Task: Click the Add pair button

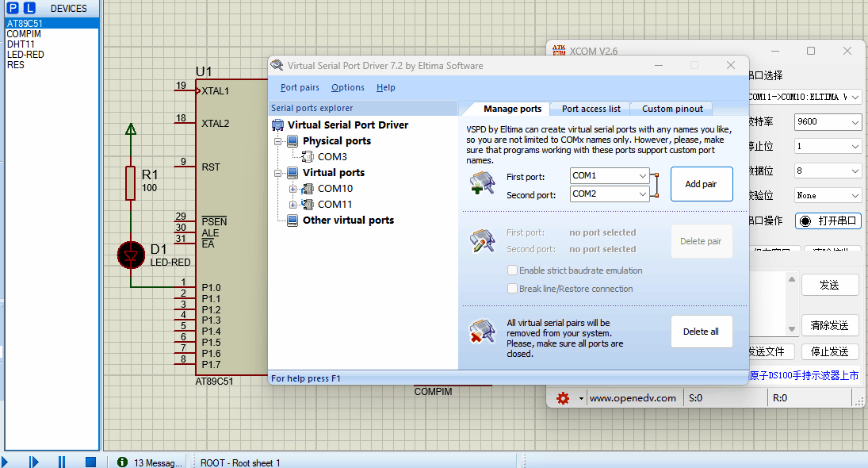Action: [702, 184]
